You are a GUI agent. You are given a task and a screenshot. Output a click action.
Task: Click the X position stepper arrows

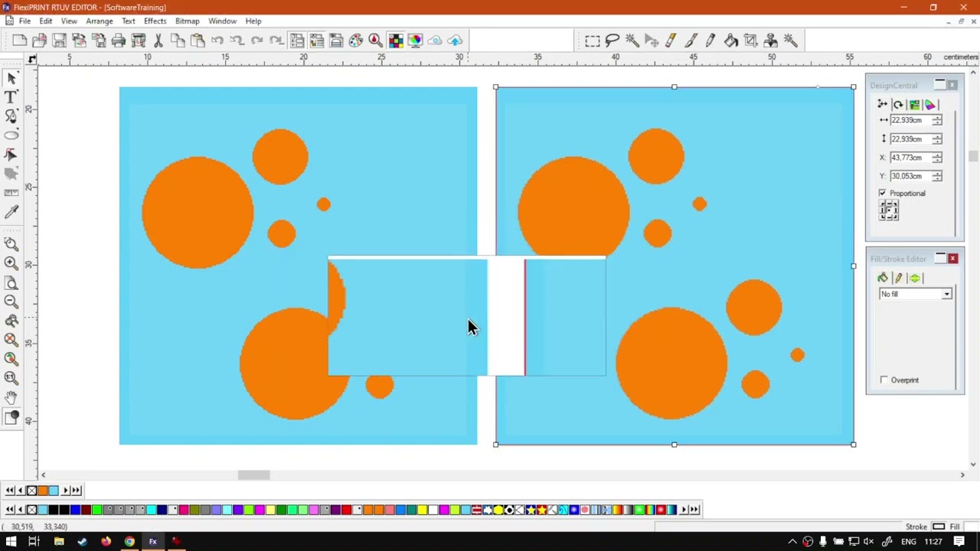pos(937,158)
